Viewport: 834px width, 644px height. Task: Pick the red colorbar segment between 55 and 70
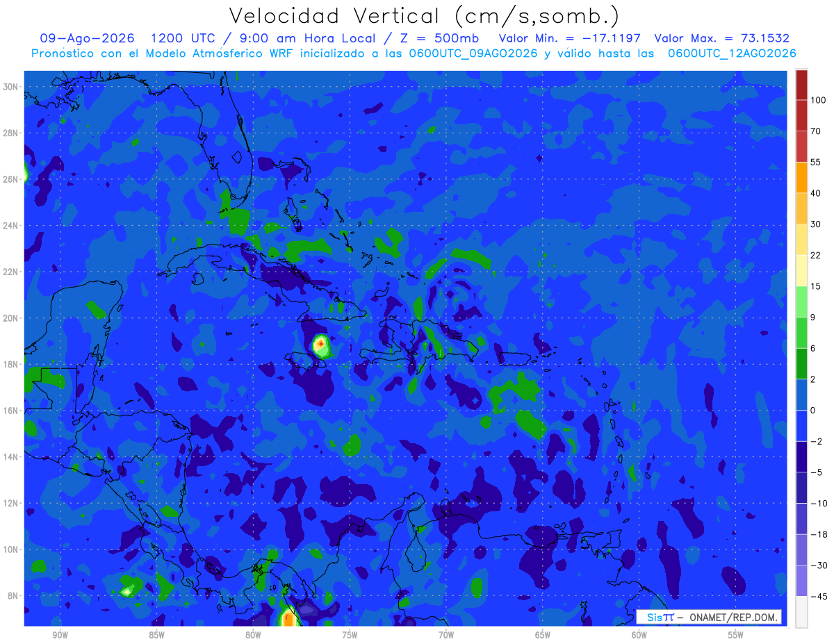coord(801,147)
